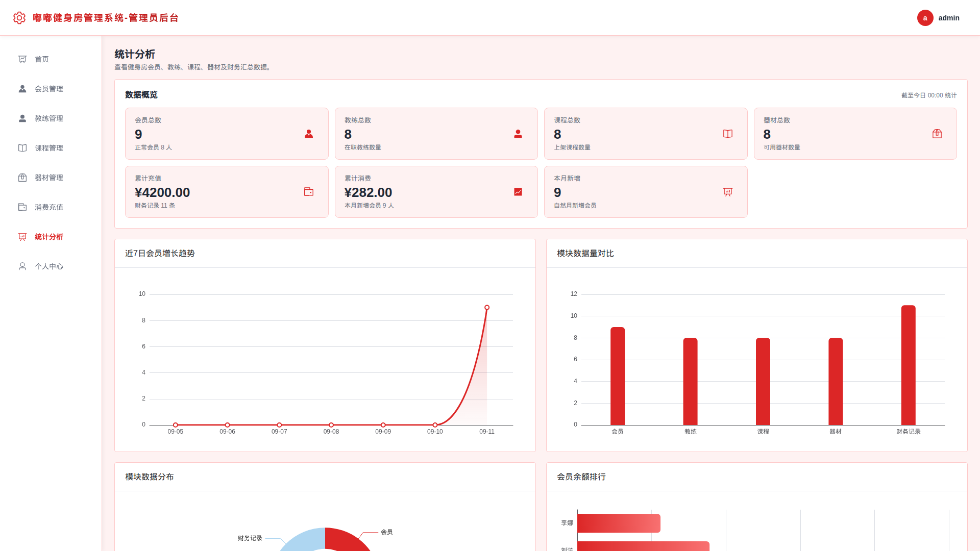The image size is (980, 551).
Task: Open 教练管理 from the sidebar
Action: point(51,118)
